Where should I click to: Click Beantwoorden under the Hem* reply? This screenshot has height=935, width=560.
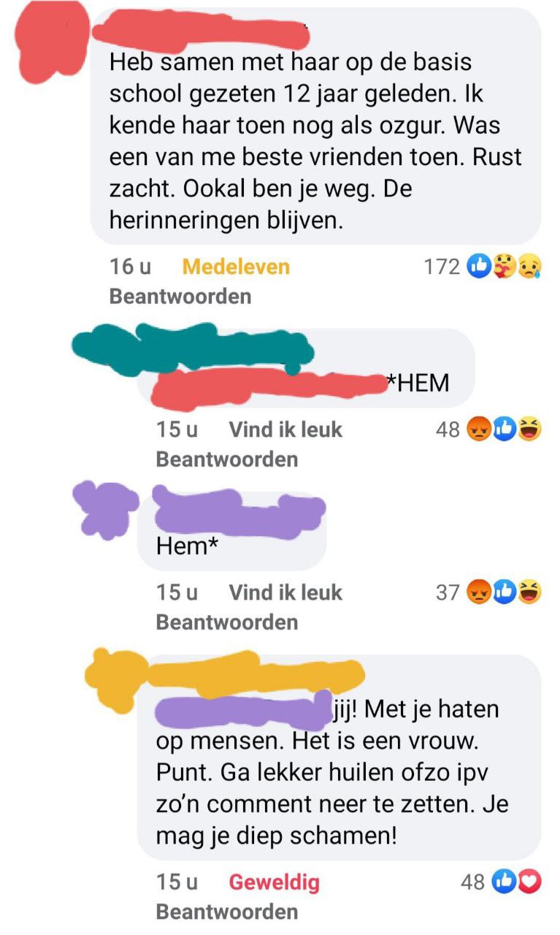pyautogui.click(x=227, y=622)
